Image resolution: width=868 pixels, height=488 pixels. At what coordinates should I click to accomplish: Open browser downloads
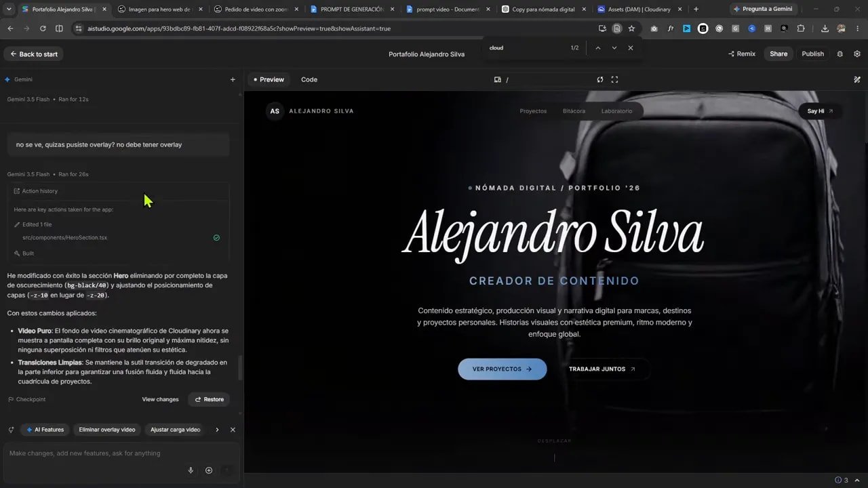(x=825, y=28)
